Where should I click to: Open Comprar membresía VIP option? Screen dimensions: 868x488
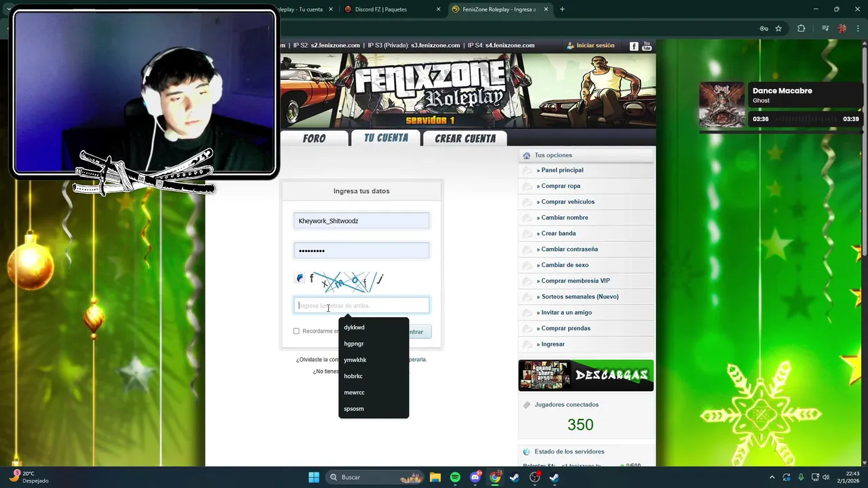[575, 281]
